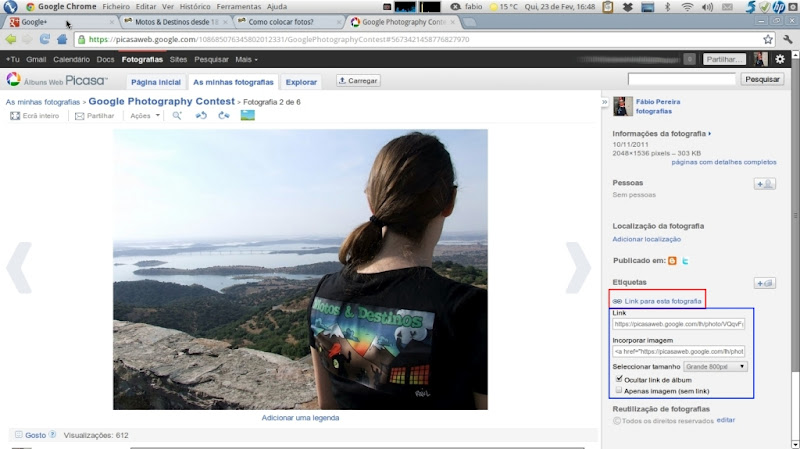
Task: Switch to 'Como colocar fotos?' tab
Action: [287, 22]
